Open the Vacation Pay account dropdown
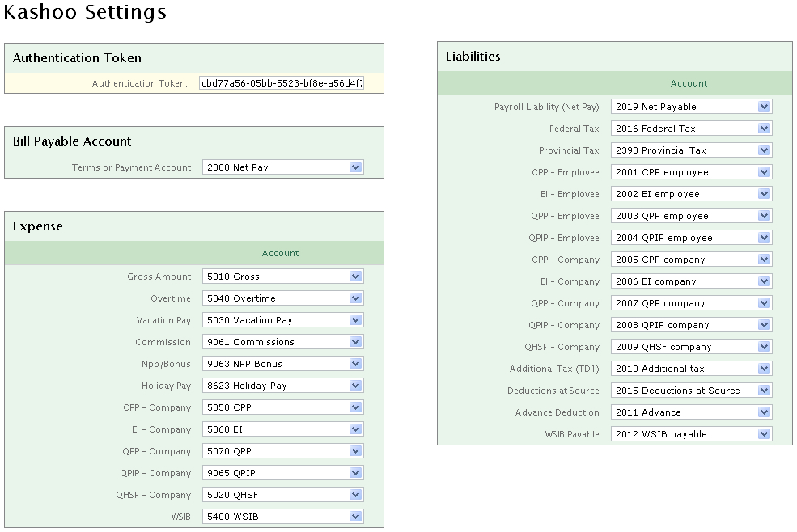Screen dimensions: 797x532 (x=282, y=320)
